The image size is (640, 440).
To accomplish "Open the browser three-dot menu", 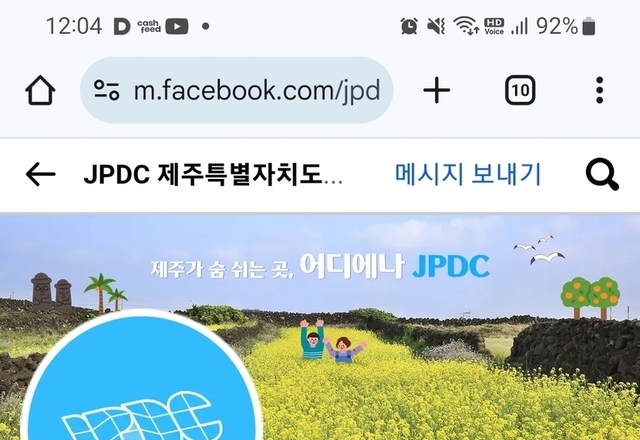I will [599, 90].
